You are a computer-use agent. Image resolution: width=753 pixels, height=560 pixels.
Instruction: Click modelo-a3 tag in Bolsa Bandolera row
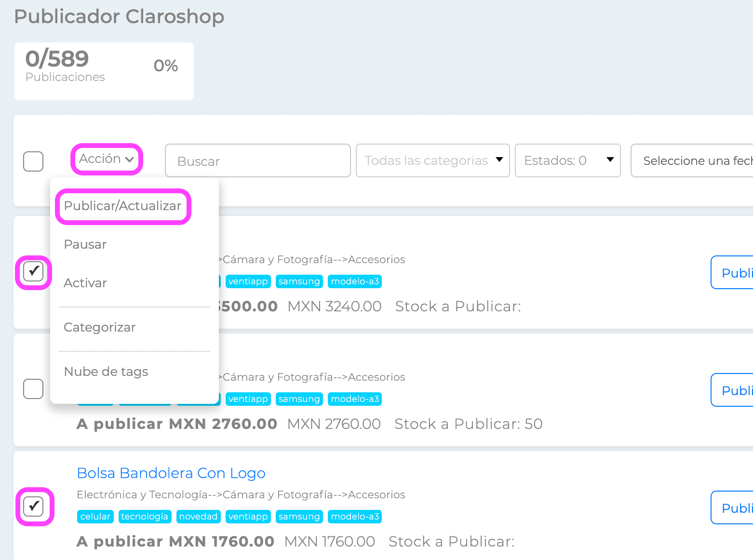pos(355,517)
